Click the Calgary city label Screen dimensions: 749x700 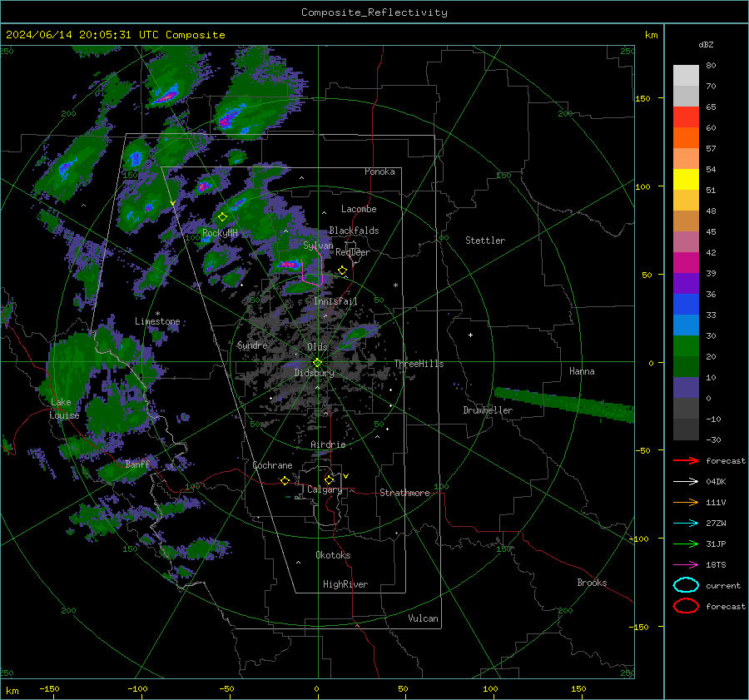pyautogui.click(x=325, y=489)
